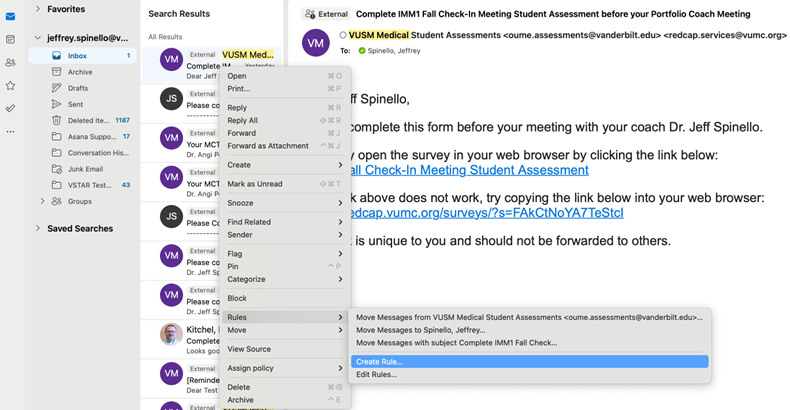Open the Fall Check-In Meeting Student Assessment link
The image size is (790, 410).
coord(470,170)
